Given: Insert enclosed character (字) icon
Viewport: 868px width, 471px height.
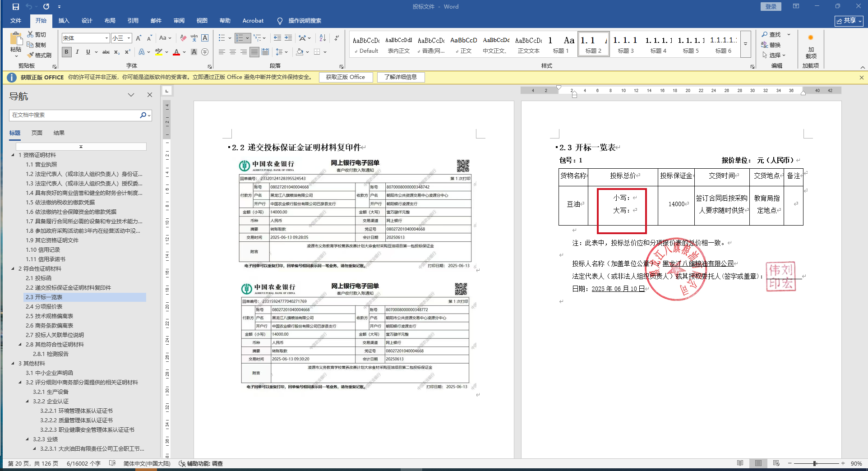Looking at the screenshot, I should [205, 52].
